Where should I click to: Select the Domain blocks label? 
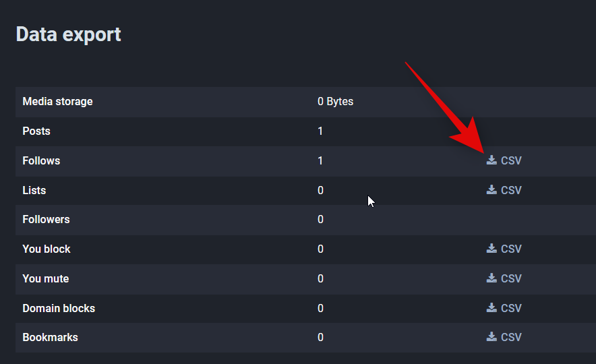[59, 308]
